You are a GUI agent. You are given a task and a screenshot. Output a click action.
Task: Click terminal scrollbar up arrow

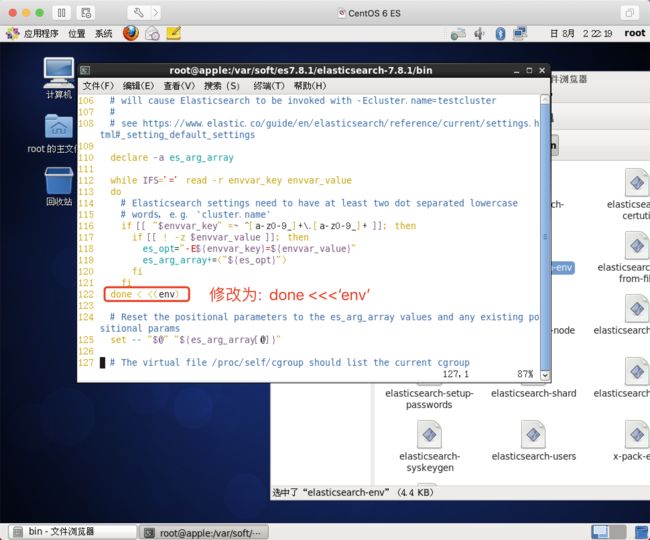tap(545, 99)
